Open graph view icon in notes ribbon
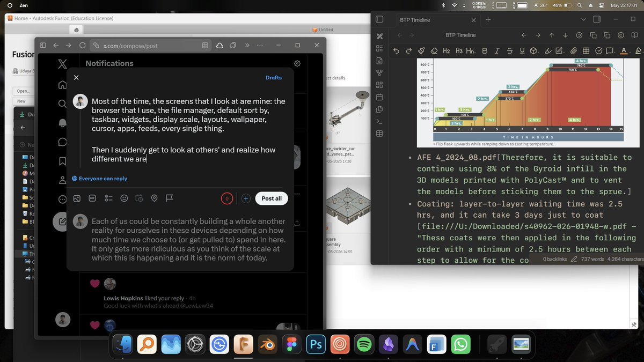This screenshot has width=644, height=362. coord(379,73)
